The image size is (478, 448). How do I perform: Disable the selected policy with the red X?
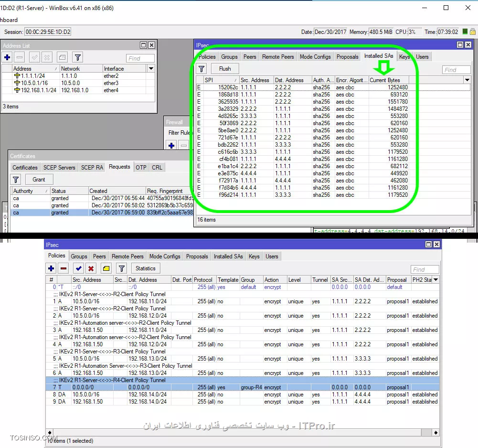coord(91,268)
